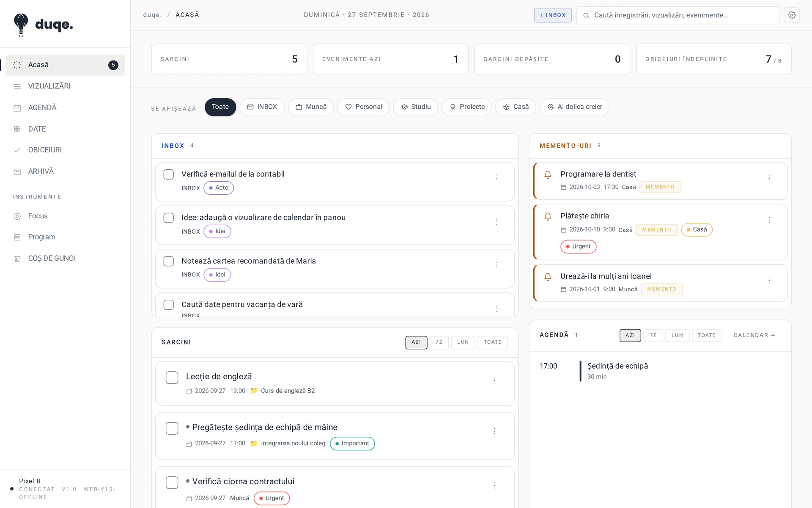
Task: Click bell icon on Plătește chiria reminder
Action: click(x=548, y=217)
